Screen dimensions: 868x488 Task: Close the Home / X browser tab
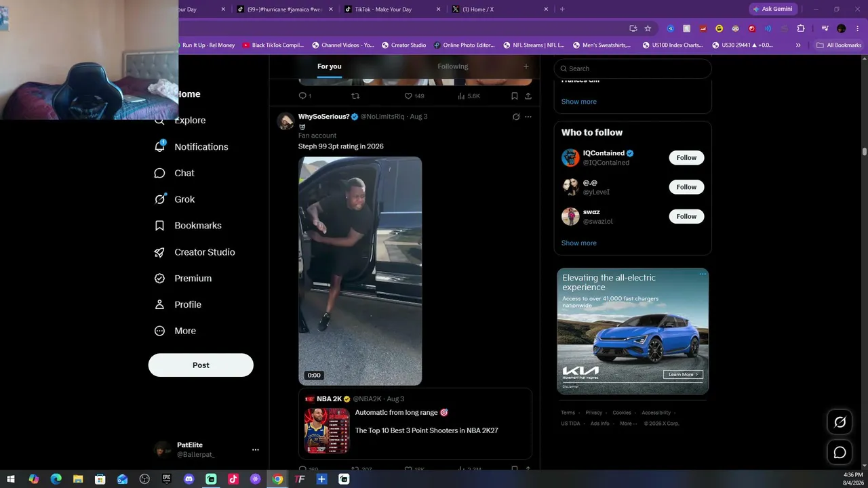click(546, 9)
